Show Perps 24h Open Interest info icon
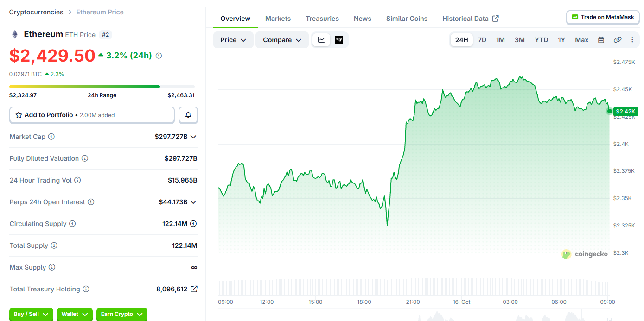 [x=91, y=202]
